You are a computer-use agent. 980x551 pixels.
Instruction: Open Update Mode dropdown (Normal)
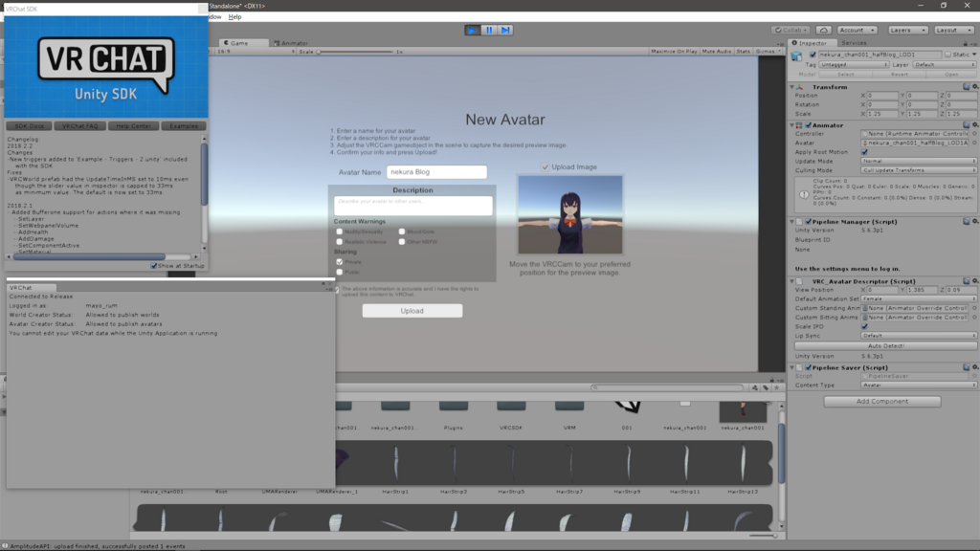(x=919, y=161)
